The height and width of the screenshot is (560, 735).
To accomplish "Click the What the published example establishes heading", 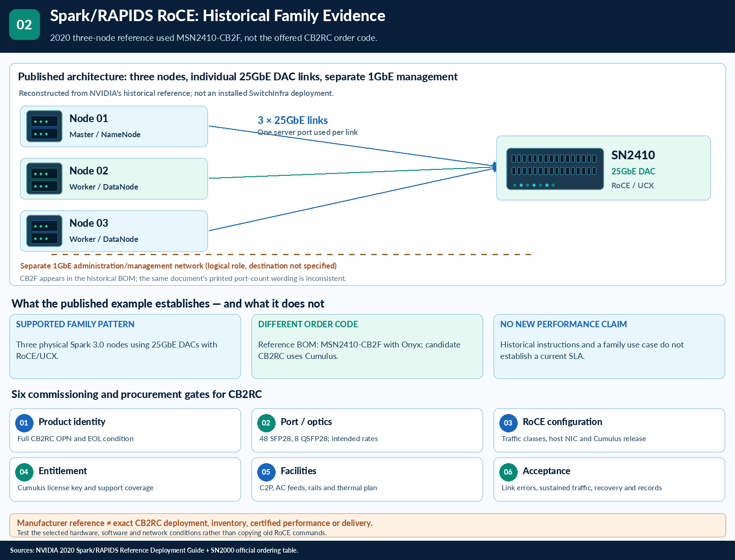I will coord(168,303).
